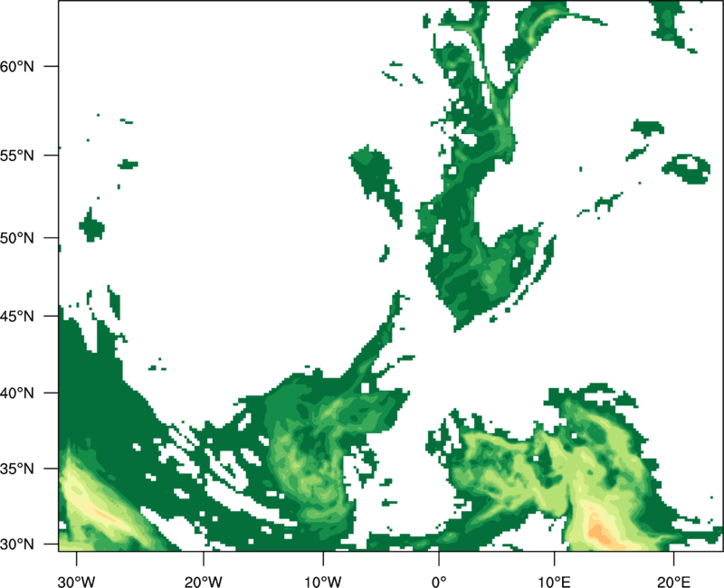Click the 20°E longitude label
This screenshot has width=724, height=588.
click(673, 582)
